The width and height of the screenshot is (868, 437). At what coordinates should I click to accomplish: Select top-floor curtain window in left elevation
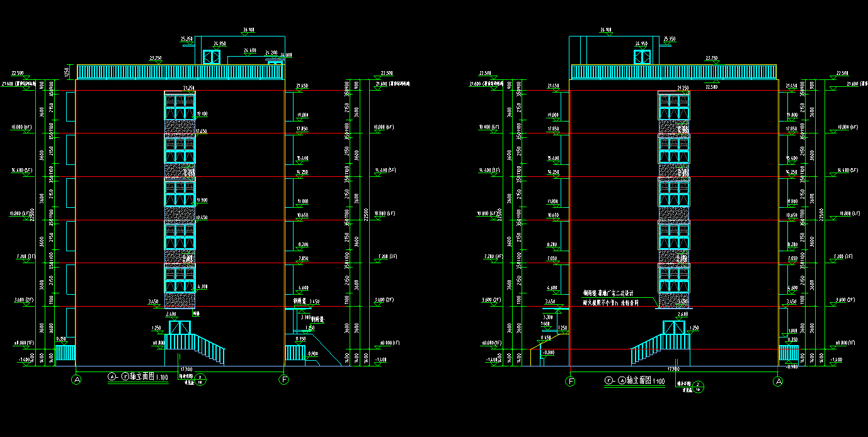click(180, 106)
